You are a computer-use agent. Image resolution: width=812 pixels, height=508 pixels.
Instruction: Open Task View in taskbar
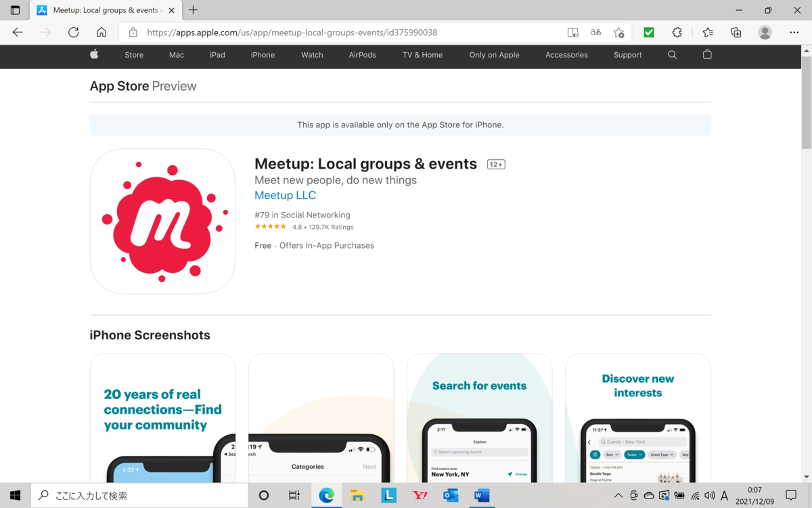point(294,496)
